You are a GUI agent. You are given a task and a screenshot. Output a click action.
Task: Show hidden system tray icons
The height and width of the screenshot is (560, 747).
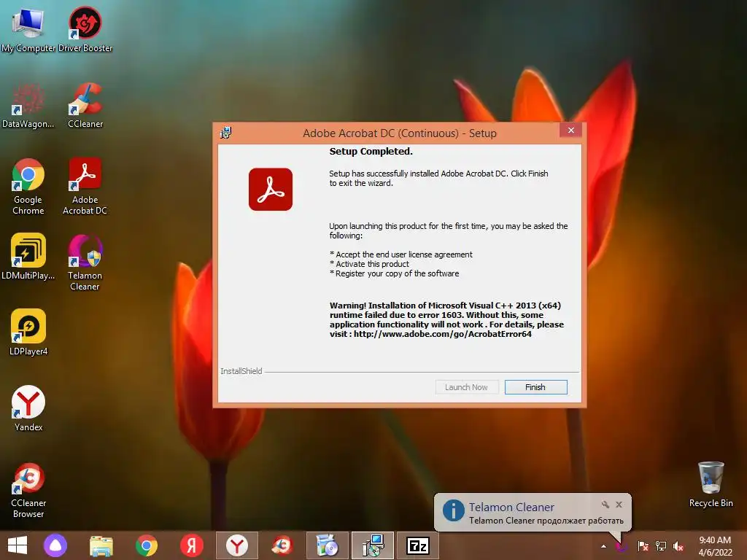(x=603, y=546)
